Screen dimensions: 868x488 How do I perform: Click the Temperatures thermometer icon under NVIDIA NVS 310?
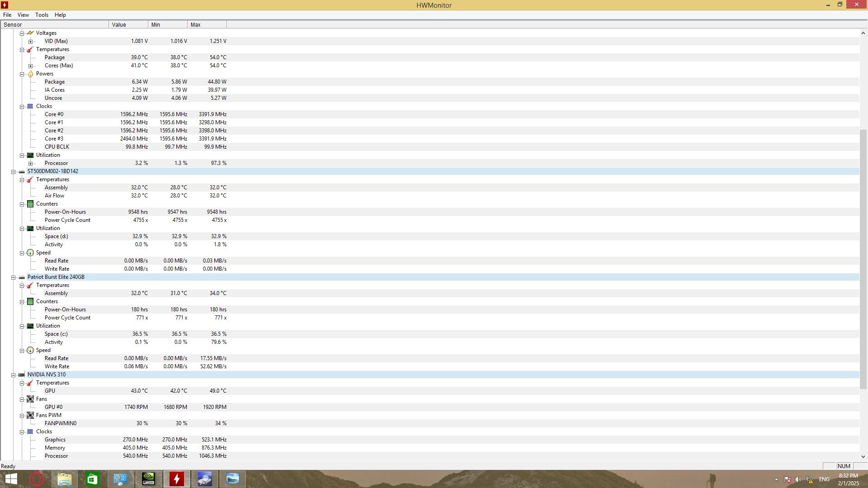(30, 383)
